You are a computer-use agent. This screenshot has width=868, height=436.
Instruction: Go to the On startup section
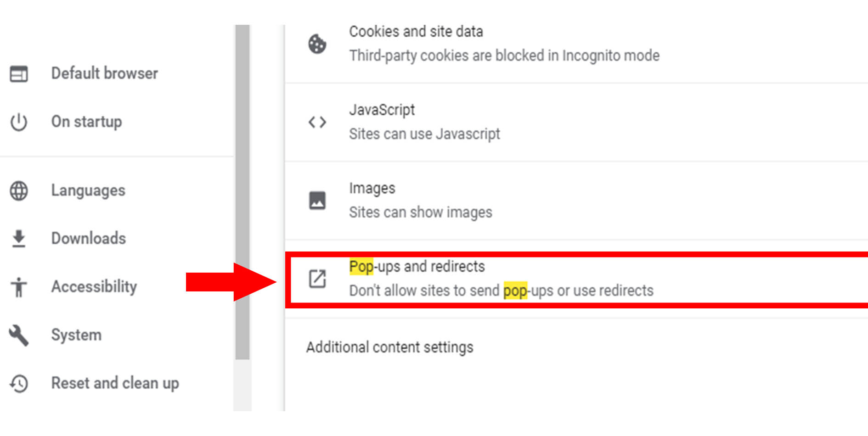tap(86, 122)
